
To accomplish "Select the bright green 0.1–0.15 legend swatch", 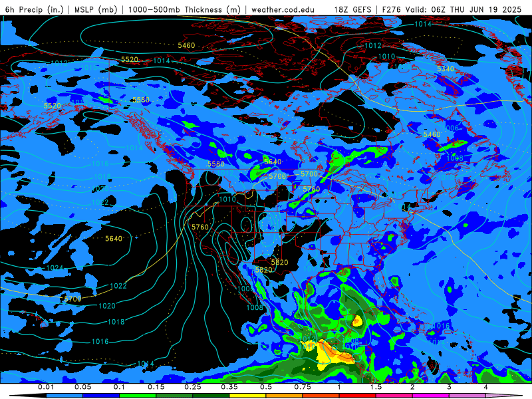I will coord(138,396).
